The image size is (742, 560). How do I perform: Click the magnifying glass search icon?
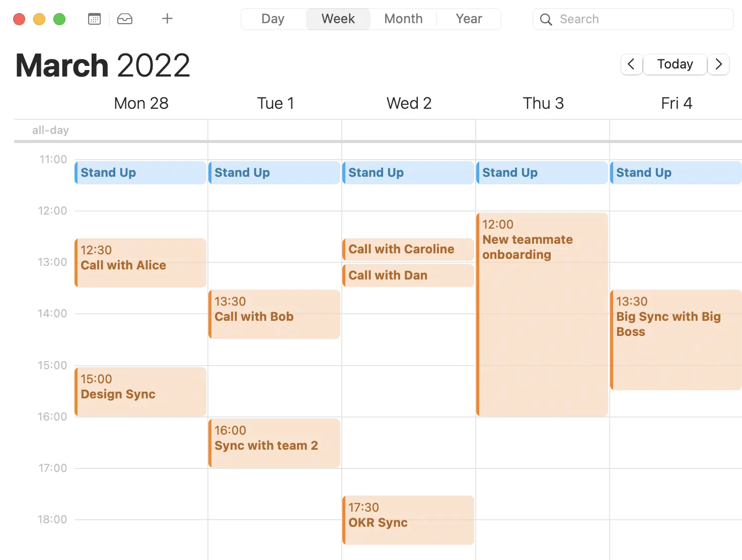point(546,20)
